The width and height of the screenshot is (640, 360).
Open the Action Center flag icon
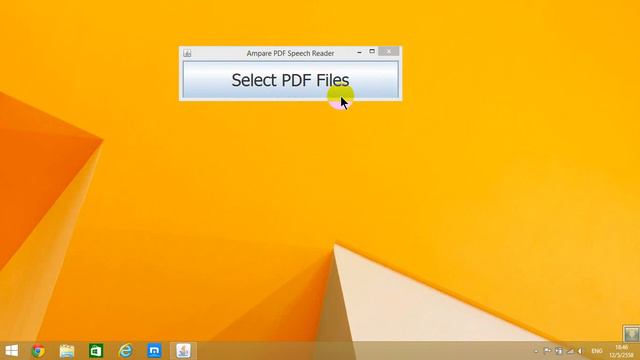coord(547,351)
